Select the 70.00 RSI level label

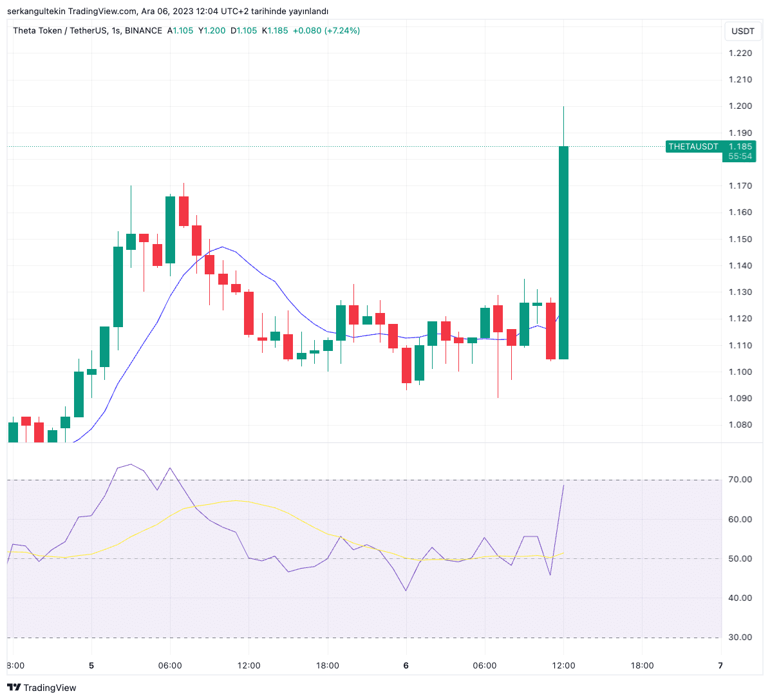point(740,480)
